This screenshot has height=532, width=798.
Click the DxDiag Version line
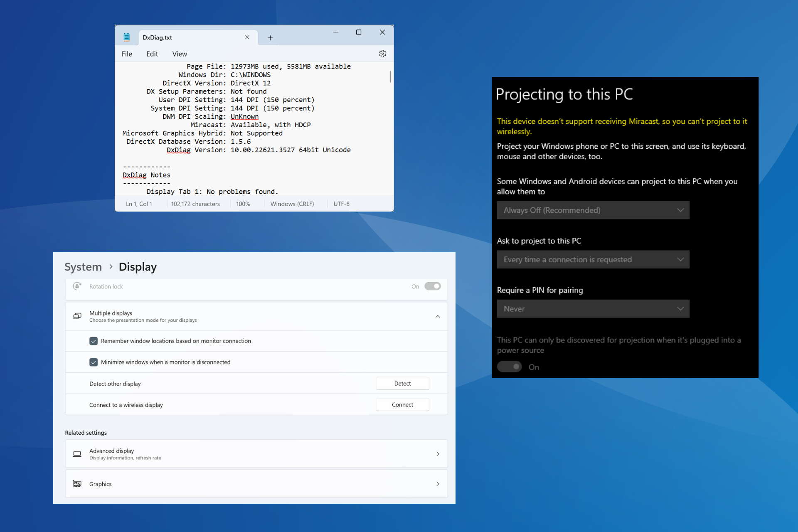pos(259,150)
